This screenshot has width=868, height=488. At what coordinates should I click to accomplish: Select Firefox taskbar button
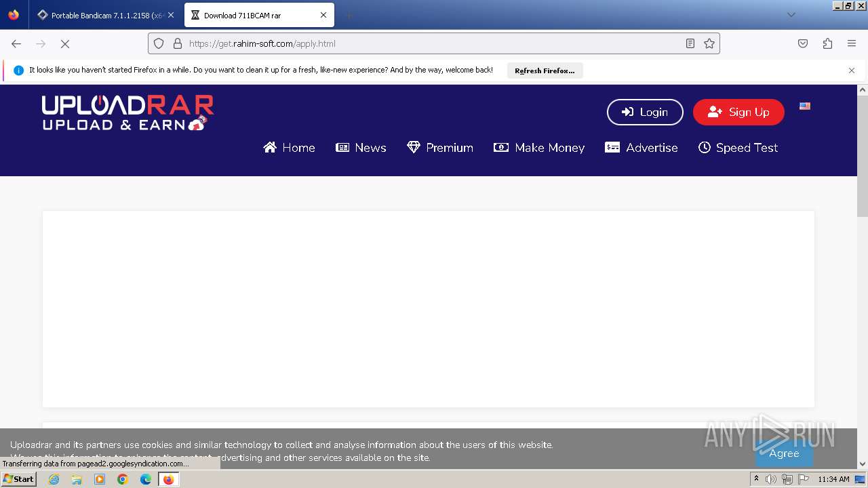coord(168,479)
